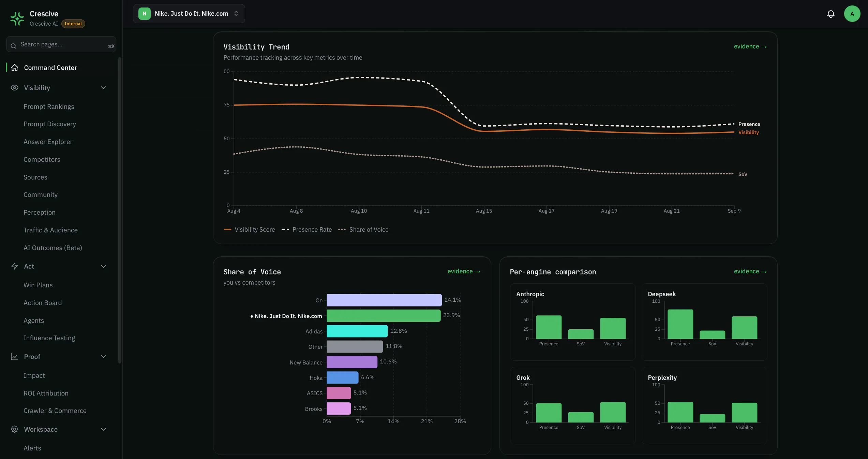Open Crawler & Commerce page
The image size is (868, 459).
(55, 411)
